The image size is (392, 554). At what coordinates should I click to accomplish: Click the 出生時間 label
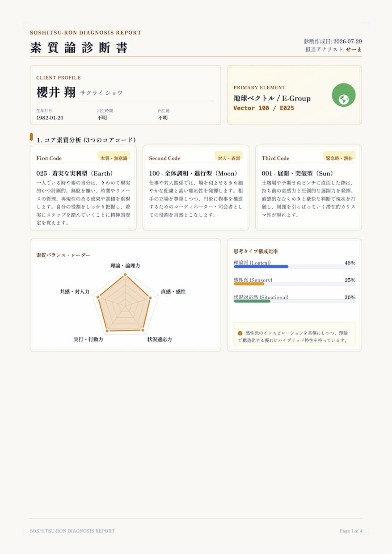pos(105,110)
